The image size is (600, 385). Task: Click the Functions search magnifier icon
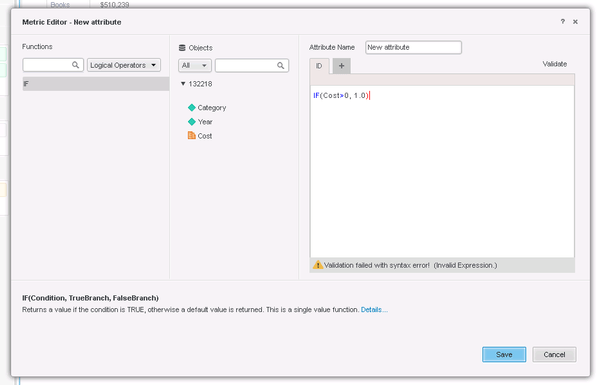pos(75,65)
